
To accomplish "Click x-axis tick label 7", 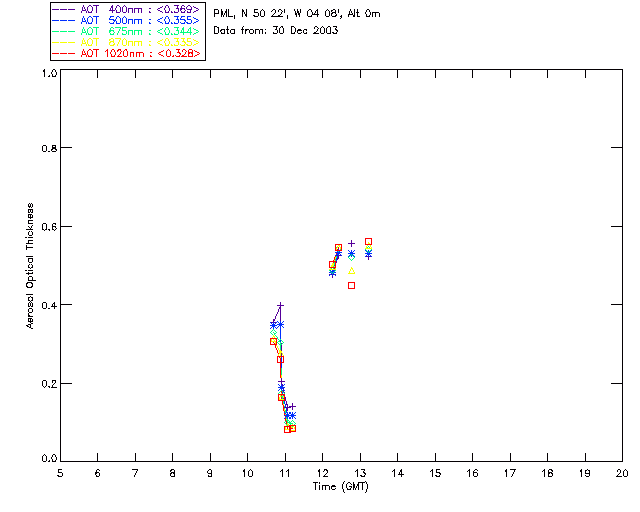I will pos(135,474).
